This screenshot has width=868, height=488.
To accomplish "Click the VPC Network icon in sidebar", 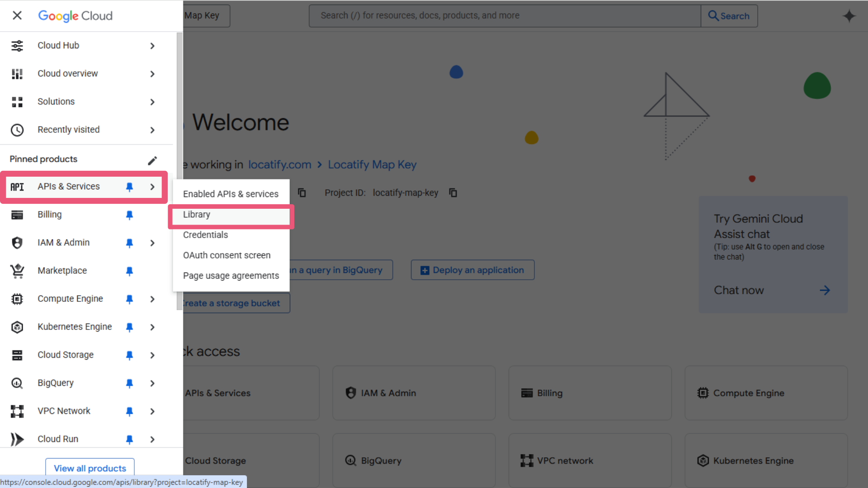I will [x=17, y=411].
